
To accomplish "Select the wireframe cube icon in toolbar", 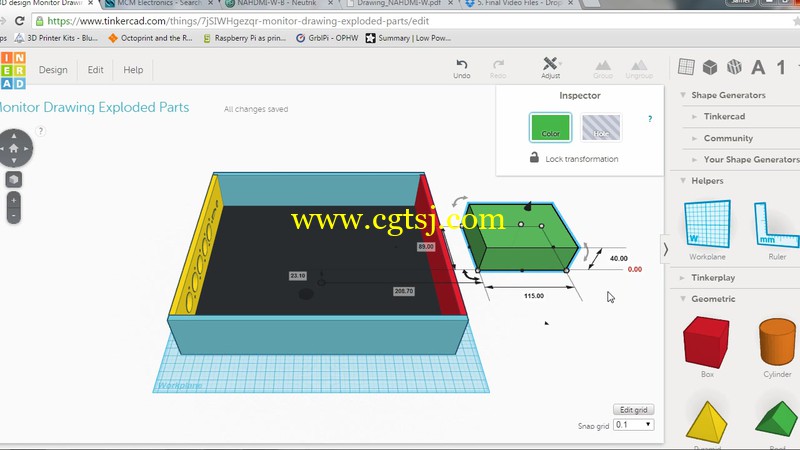I will (x=734, y=67).
